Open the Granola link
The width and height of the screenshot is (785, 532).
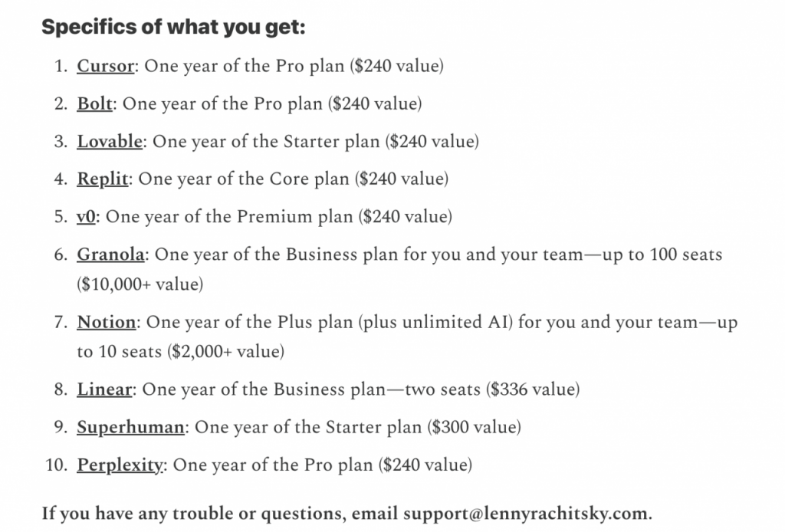pos(110,255)
